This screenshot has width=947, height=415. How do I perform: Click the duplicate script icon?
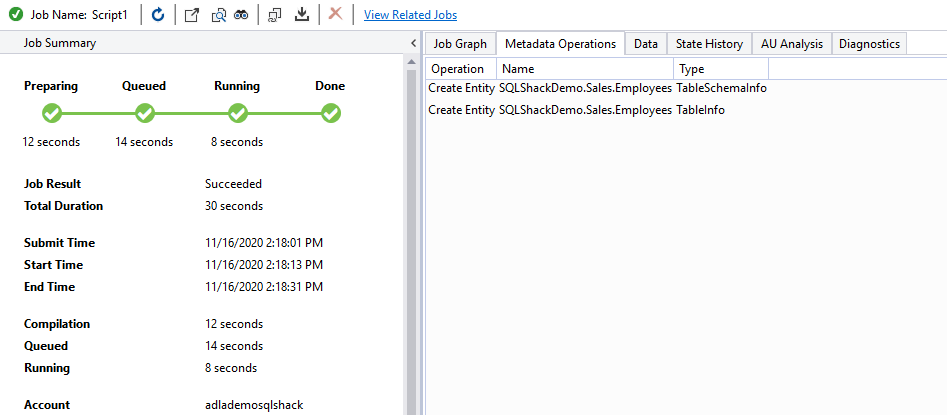(275, 14)
